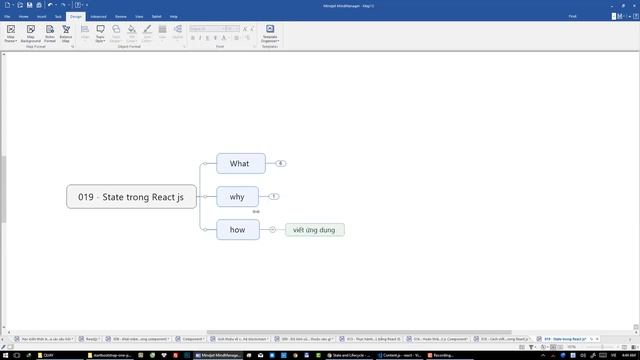
Task: Click the Redo arrow
Action: tap(63, 5)
